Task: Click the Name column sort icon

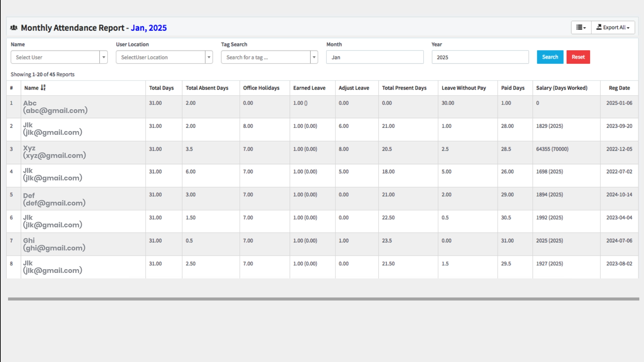Action: tap(43, 88)
